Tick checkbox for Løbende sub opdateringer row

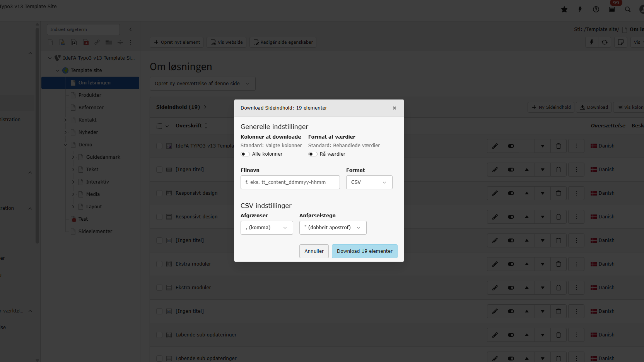pyautogui.click(x=159, y=335)
